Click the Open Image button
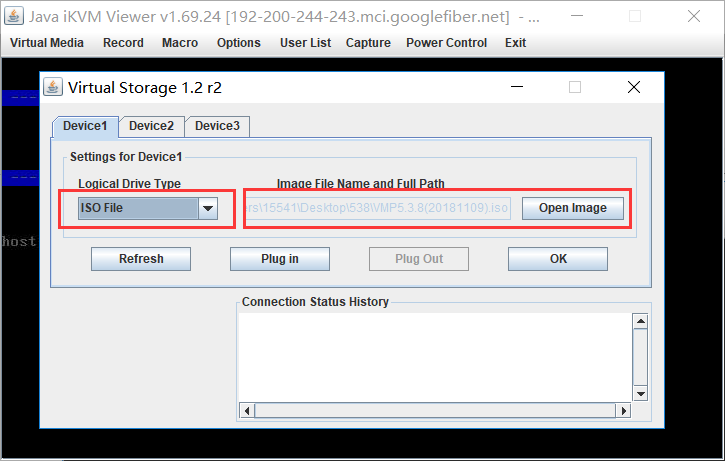Screen dimensions: 725x461 tap(572, 208)
